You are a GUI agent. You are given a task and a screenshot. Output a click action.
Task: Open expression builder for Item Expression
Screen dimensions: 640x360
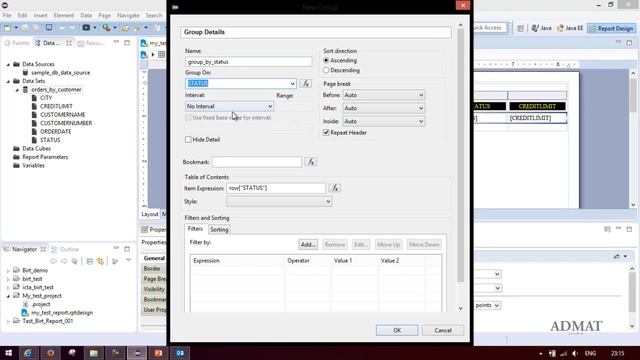click(335, 188)
